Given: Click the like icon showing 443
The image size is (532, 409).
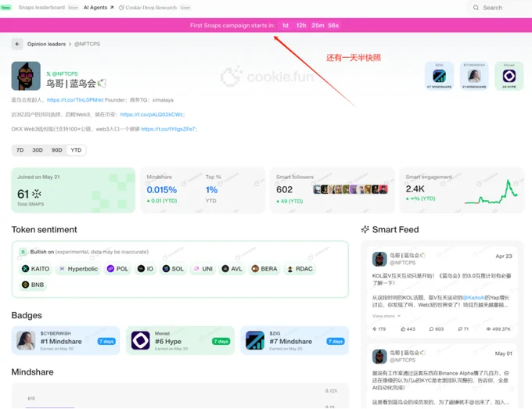Looking at the screenshot, I should 403,329.
